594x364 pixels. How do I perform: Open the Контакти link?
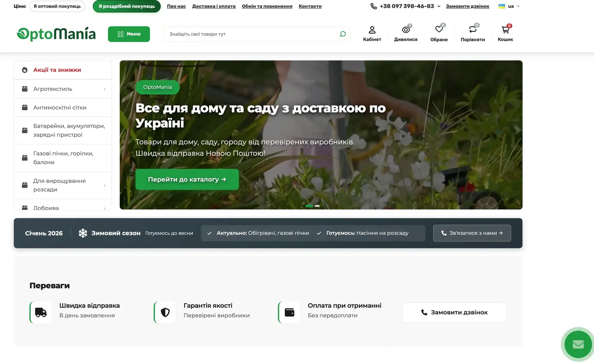(310, 6)
